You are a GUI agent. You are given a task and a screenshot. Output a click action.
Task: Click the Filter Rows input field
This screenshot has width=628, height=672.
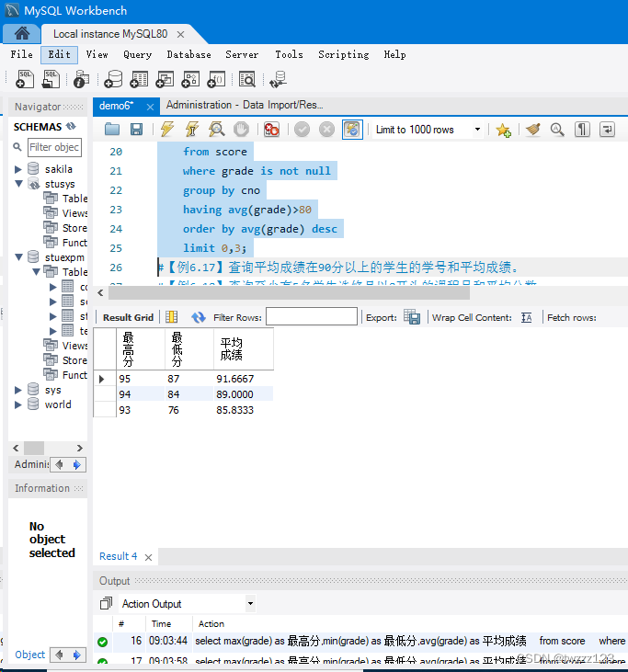(x=311, y=316)
